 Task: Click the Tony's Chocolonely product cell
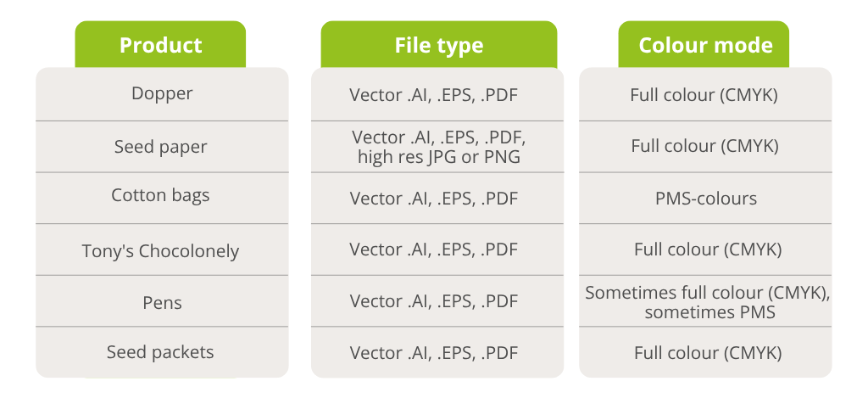point(161,251)
